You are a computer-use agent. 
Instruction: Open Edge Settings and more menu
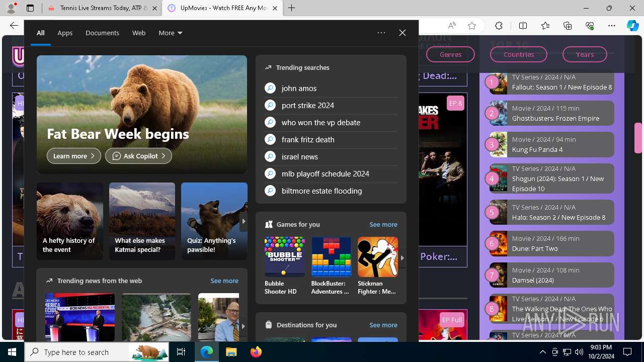tap(612, 26)
